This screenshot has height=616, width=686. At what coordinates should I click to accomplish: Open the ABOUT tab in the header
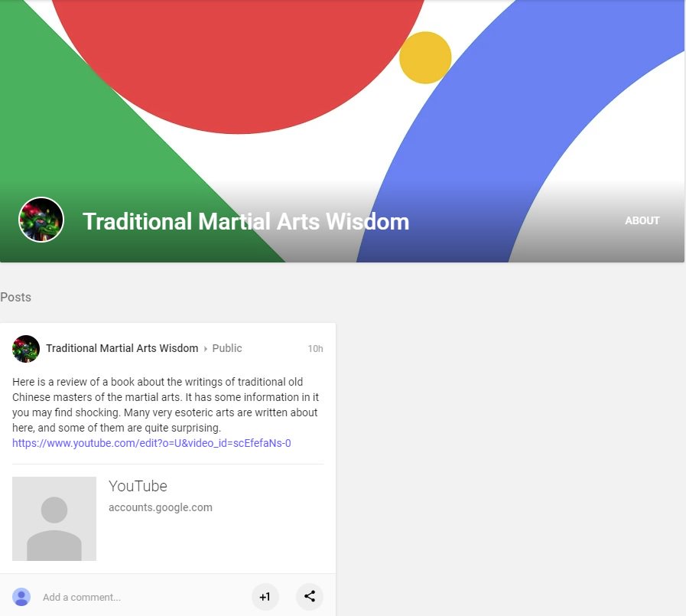(x=642, y=220)
